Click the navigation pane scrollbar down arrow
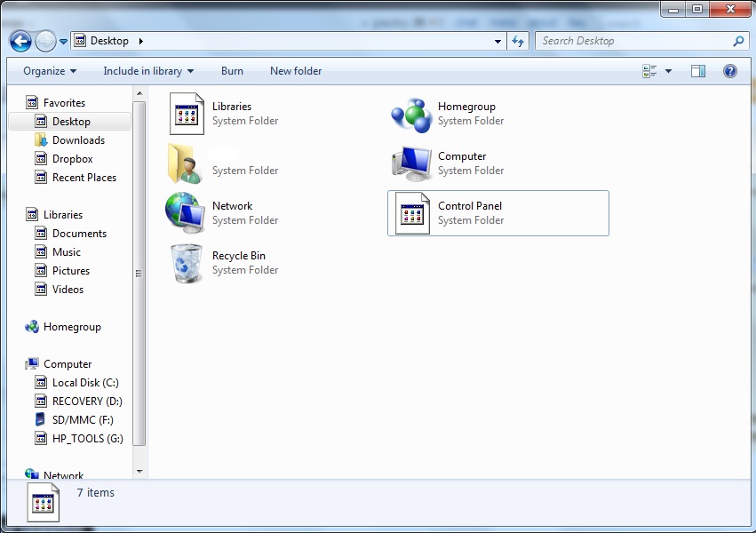The width and height of the screenshot is (756, 533). tap(139, 471)
